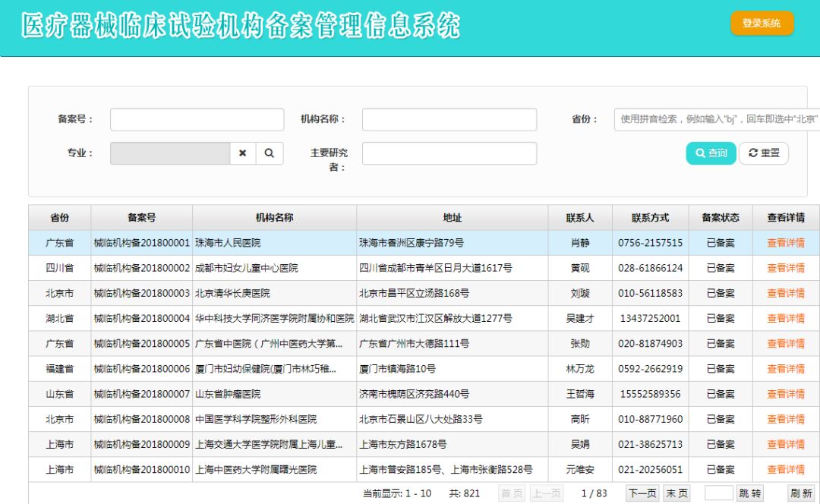Click address 珠海市香洲区康宁路79号
Screen dimensions: 820x504
pos(411,243)
